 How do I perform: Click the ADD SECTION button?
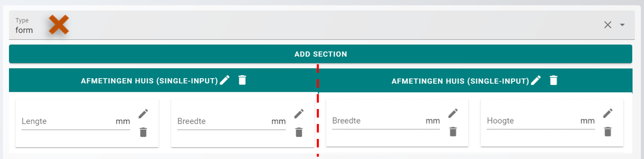(x=320, y=54)
